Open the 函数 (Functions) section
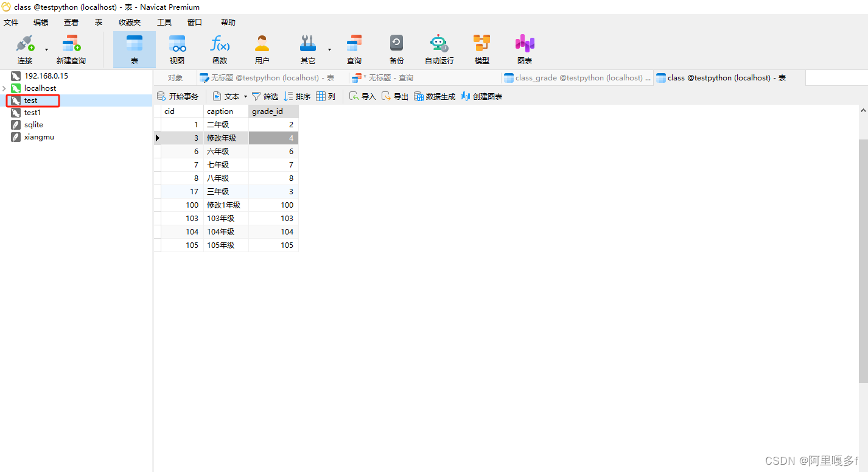868x472 pixels. [220, 49]
